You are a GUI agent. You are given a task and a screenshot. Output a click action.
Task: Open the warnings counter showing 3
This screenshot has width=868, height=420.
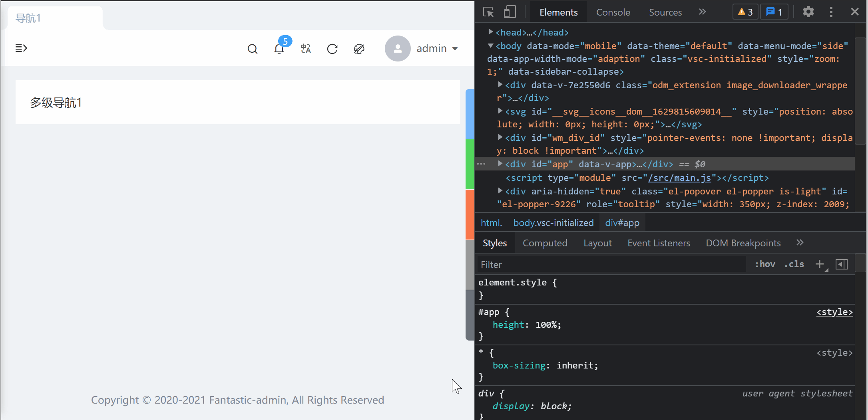(x=745, y=12)
